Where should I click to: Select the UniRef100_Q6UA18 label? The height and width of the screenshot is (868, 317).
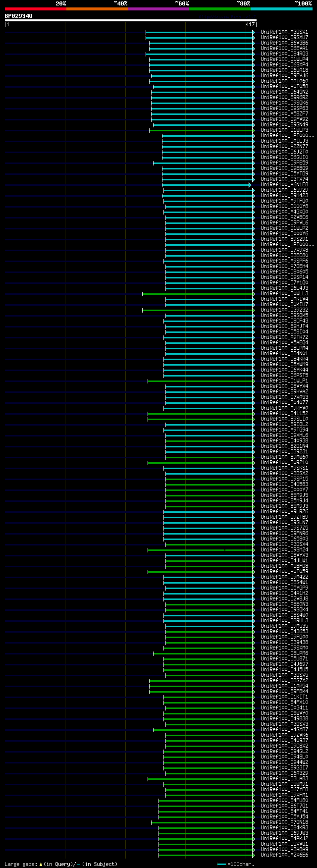coord(284,70)
